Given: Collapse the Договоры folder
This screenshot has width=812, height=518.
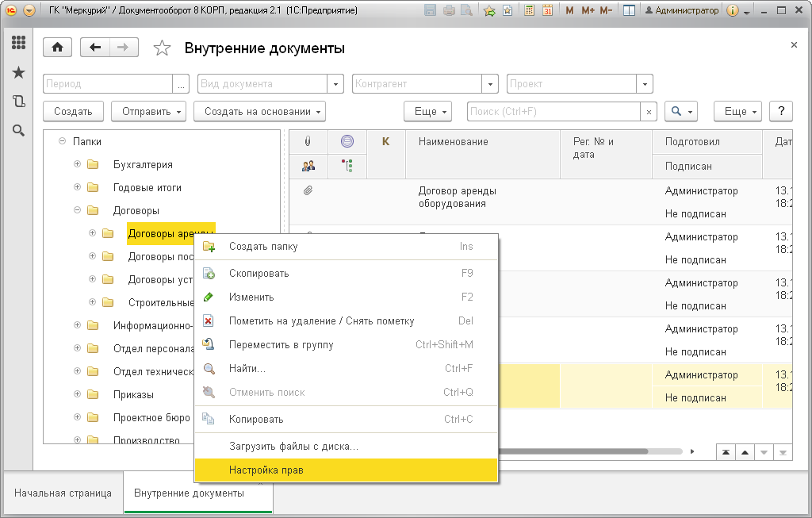Looking at the screenshot, I should [x=77, y=210].
